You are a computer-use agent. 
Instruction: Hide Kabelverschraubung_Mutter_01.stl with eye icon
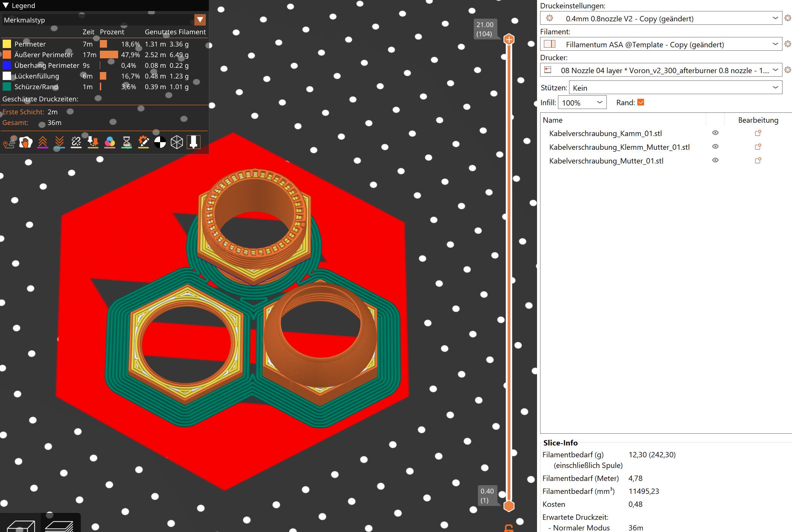[715, 160]
